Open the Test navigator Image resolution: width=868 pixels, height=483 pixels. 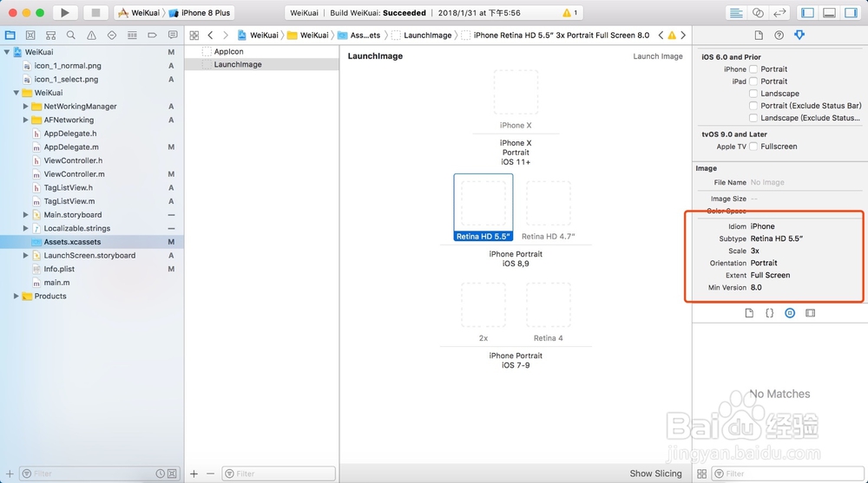pyautogui.click(x=112, y=35)
